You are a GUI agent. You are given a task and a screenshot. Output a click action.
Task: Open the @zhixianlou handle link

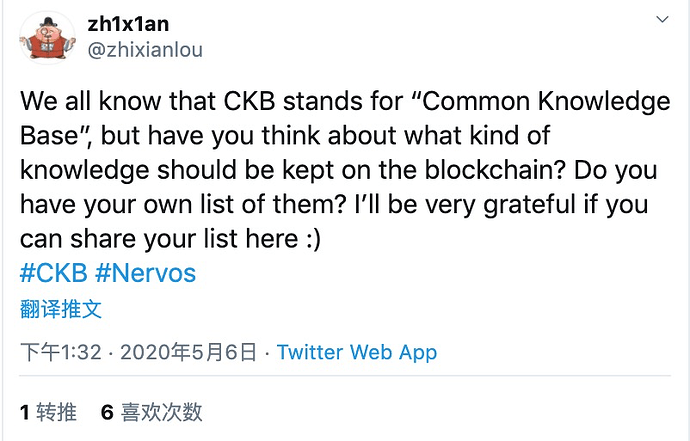(x=145, y=50)
